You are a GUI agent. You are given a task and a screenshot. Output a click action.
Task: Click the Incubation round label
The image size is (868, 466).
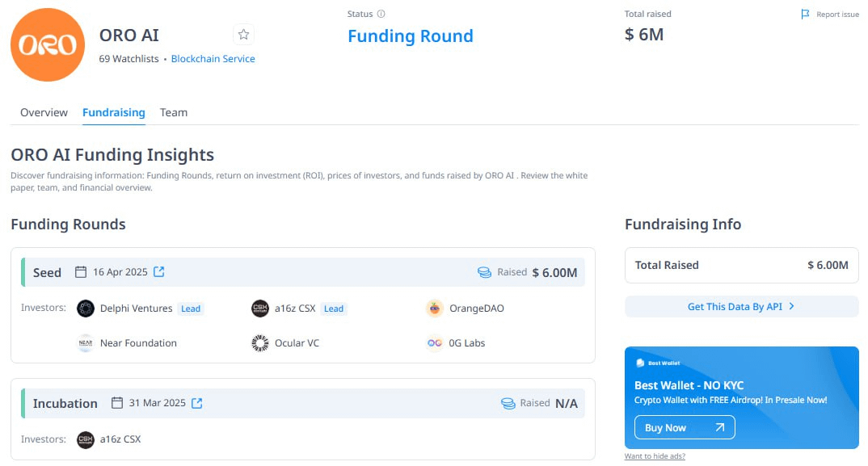[65, 404]
